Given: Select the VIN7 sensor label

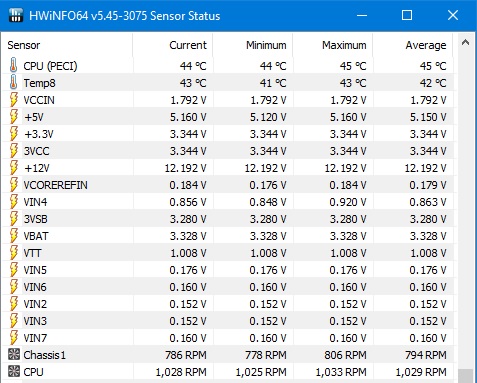Looking at the screenshot, I should point(35,338).
